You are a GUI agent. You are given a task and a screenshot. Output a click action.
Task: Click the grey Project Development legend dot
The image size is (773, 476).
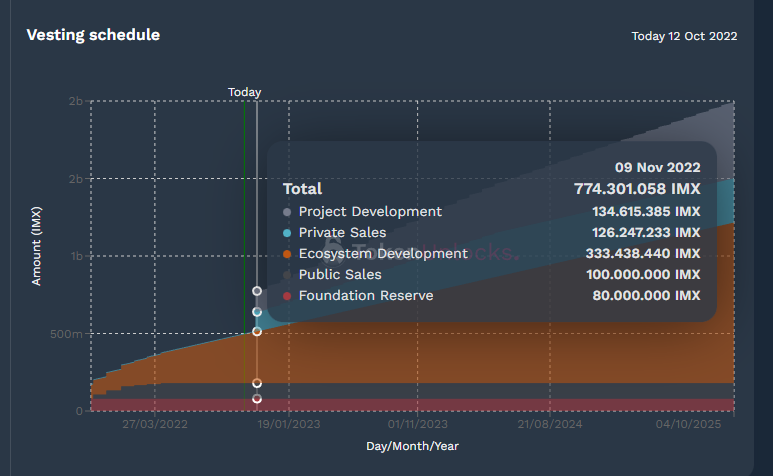(x=288, y=212)
